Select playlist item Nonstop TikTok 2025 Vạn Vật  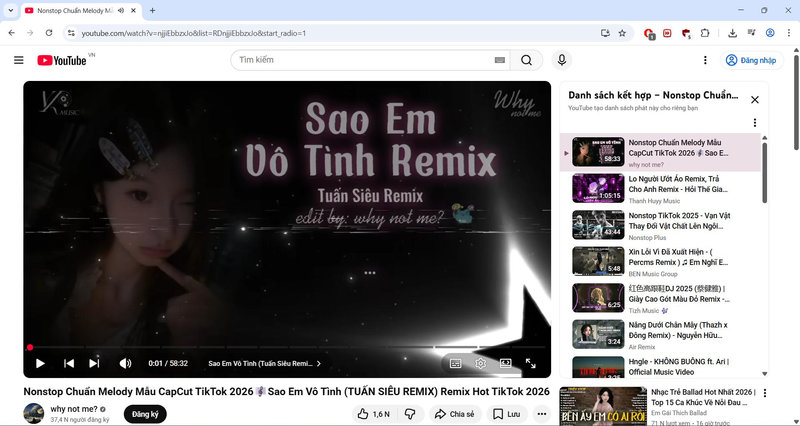(662, 225)
